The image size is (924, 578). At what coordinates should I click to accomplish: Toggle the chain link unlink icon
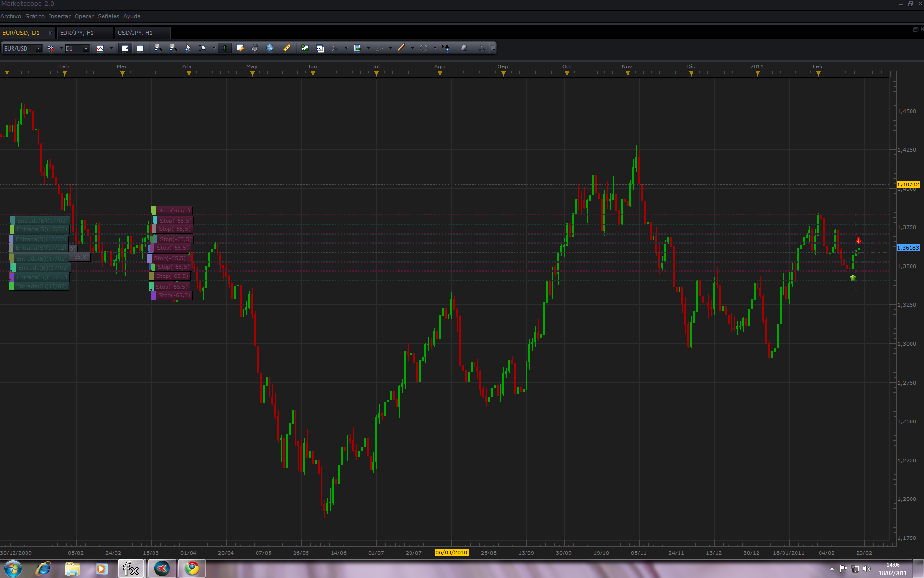(x=51, y=48)
